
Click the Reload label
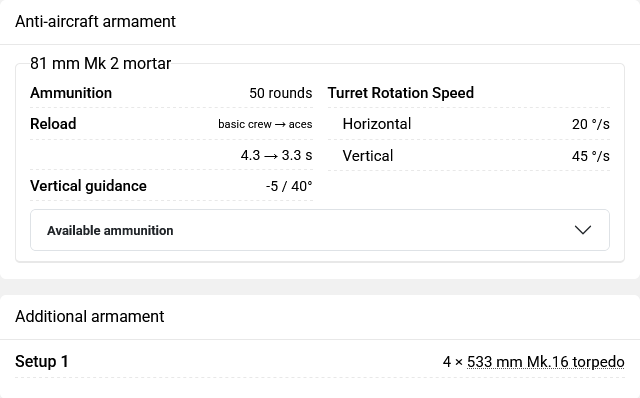tap(53, 124)
